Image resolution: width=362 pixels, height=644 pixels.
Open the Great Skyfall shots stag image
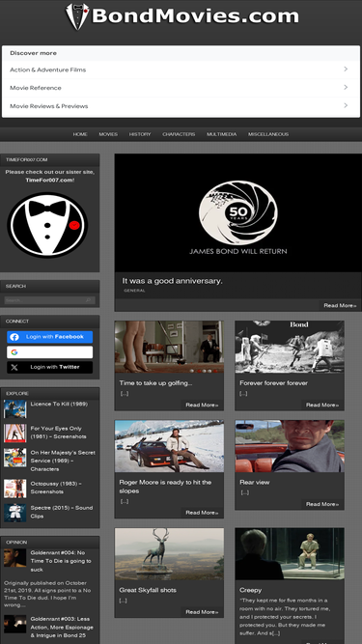(169, 554)
